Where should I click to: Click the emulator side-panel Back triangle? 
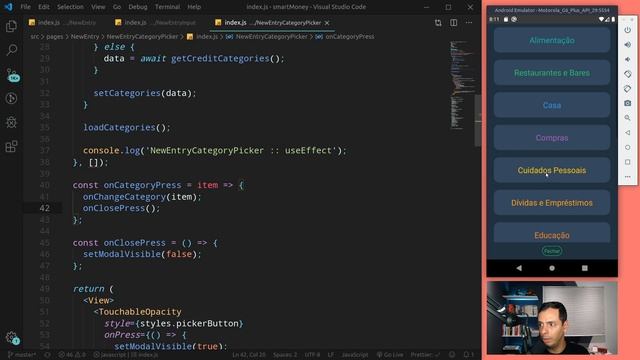628,133
